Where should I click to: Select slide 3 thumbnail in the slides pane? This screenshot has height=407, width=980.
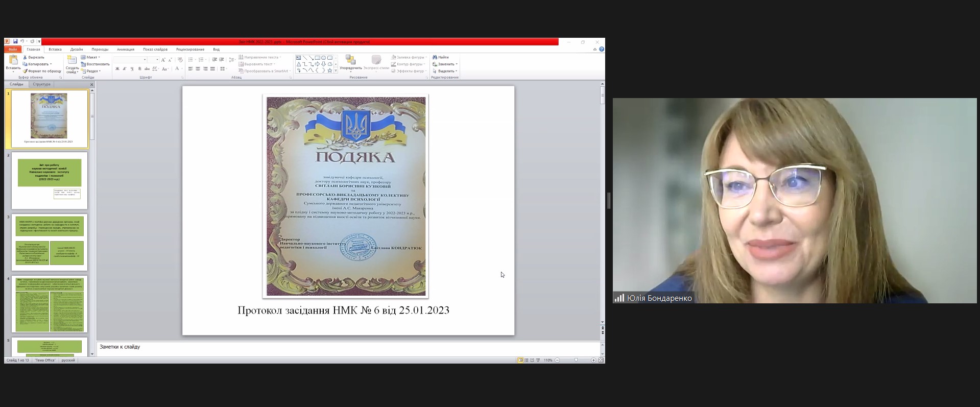[x=50, y=243]
